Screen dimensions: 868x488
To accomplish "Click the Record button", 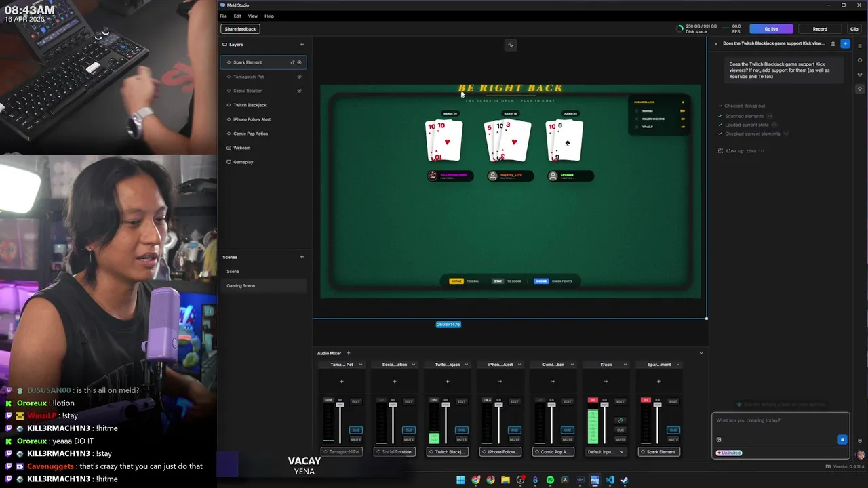I will coord(820,29).
